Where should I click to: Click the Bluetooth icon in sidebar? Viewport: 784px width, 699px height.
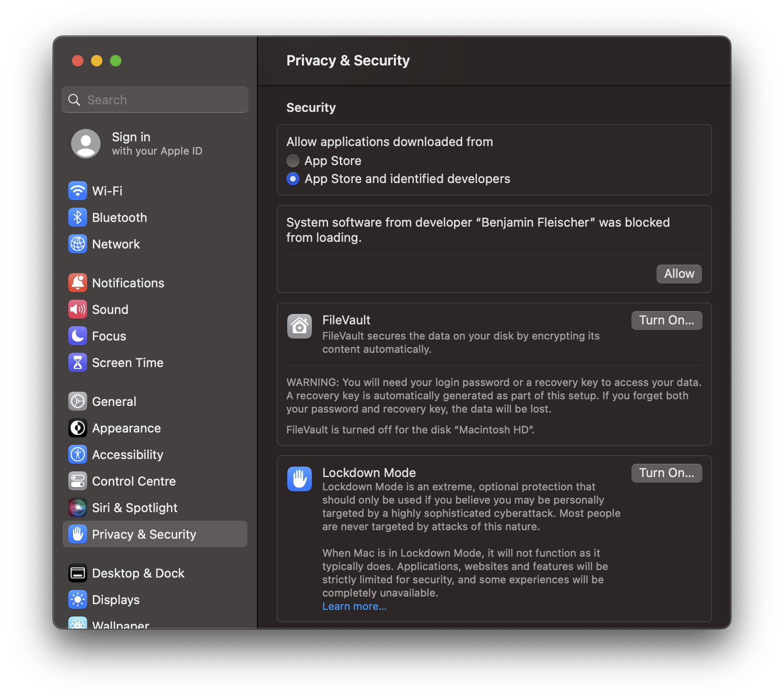click(x=78, y=218)
